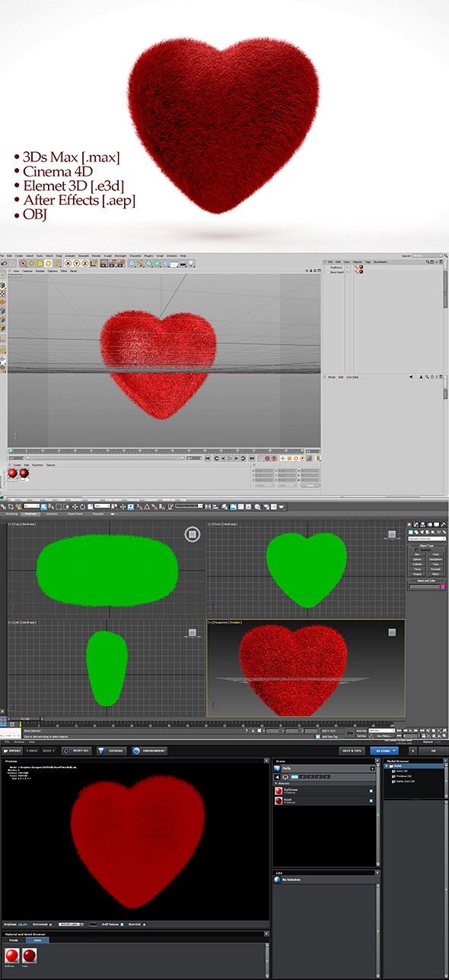Open the default lights dropdown
449x980 pixels.
(x=71, y=924)
